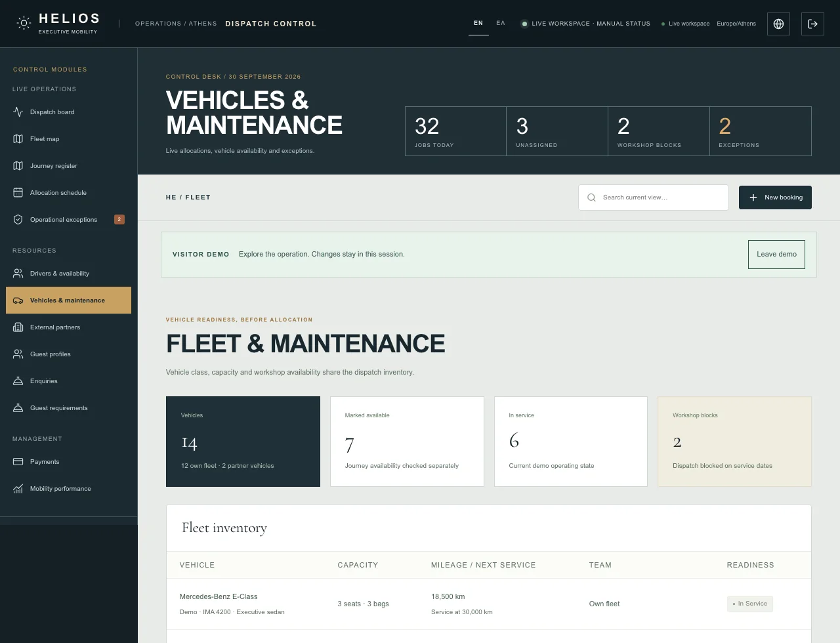
Task: Click Operations / Athens breadcrumb
Action: (176, 24)
